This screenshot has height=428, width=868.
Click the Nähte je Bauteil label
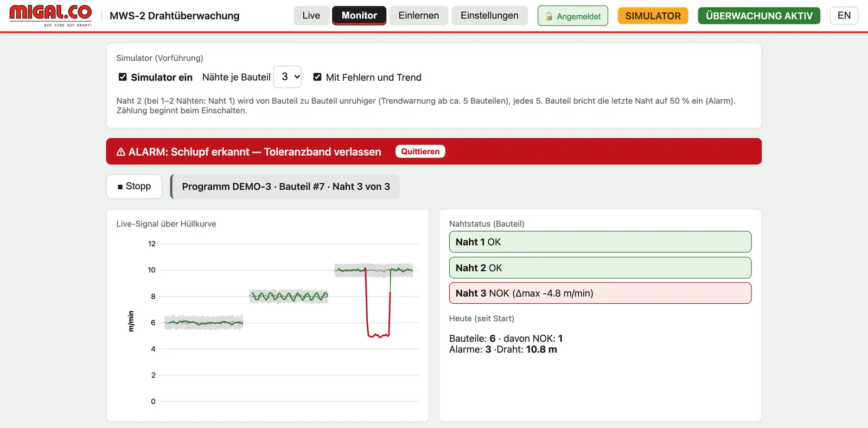pos(237,77)
